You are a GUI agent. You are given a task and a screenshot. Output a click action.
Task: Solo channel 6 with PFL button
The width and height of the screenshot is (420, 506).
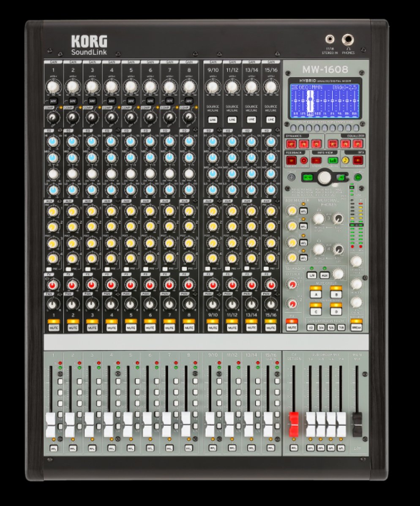pos(150,448)
